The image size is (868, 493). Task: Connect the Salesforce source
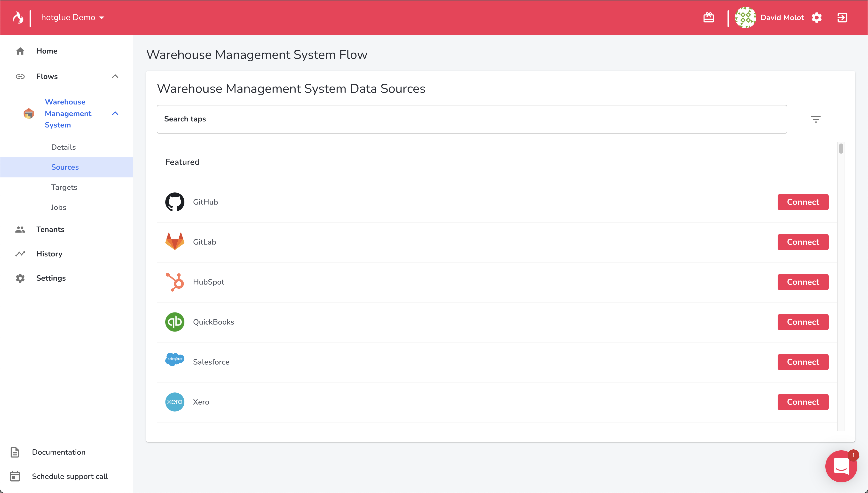(x=803, y=362)
